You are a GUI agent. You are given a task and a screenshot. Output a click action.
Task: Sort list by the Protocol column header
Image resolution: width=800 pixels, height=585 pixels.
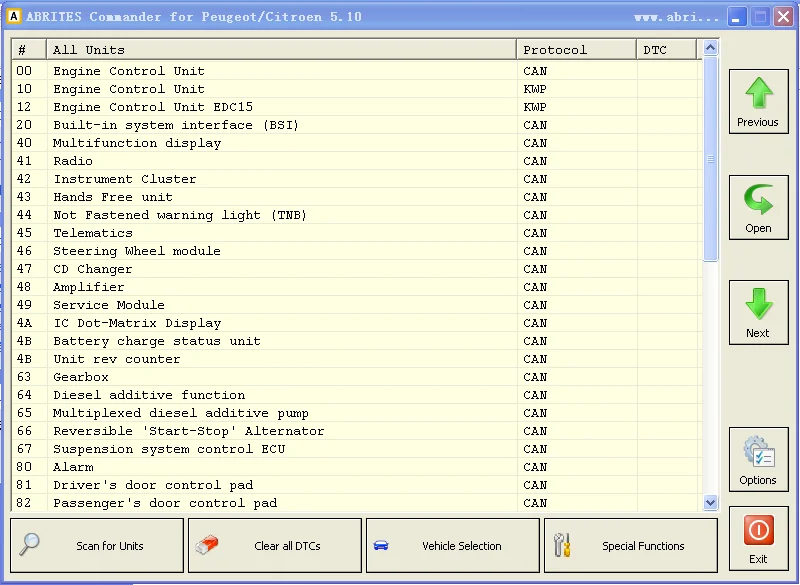pyautogui.click(x=577, y=49)
